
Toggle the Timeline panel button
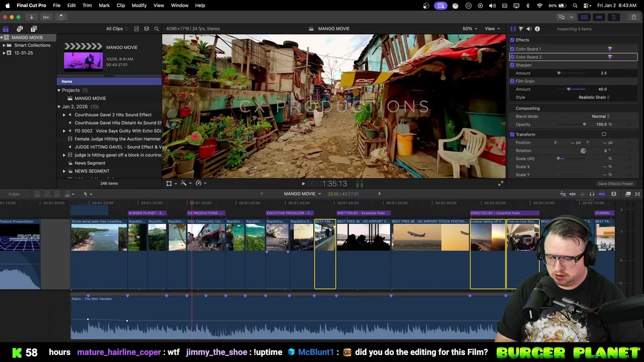pos(599,17)
